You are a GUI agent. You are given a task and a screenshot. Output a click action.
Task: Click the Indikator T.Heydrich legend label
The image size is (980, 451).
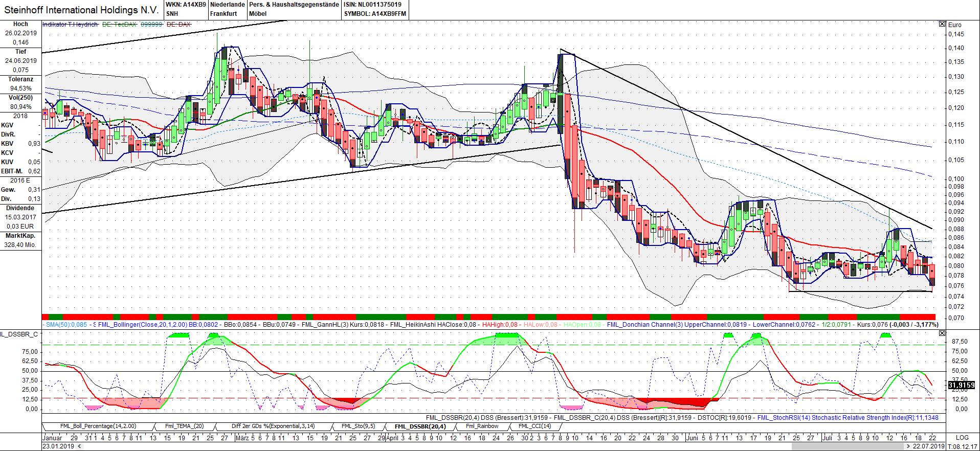(x=70, y=25)
